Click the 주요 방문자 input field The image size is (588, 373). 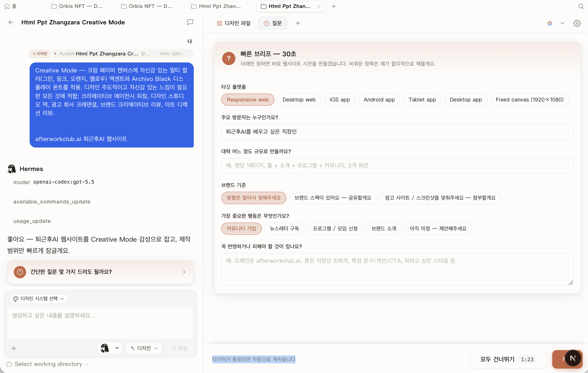coord(397,132)
